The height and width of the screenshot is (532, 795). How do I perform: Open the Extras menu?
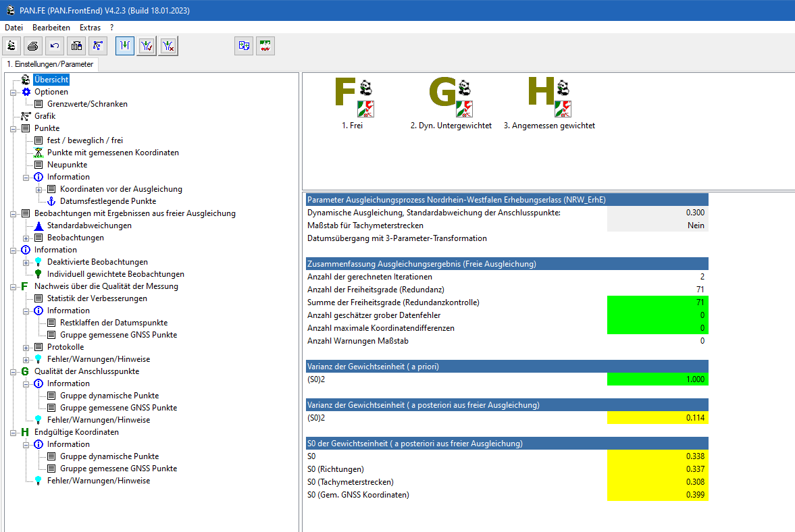pyautogui.click(x=90, y=28)
